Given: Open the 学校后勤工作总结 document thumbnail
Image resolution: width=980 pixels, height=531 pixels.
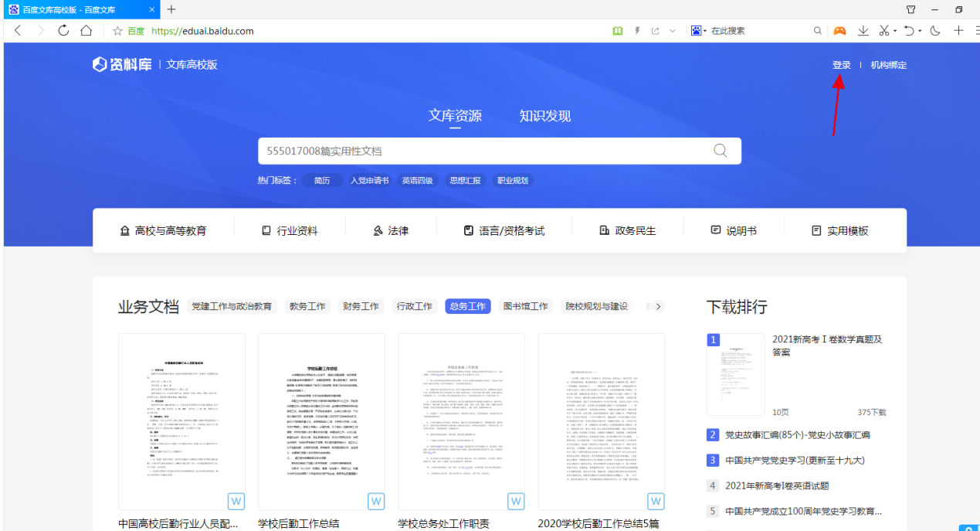Looking at the screenshot, I should pyautogui.click(x=321, y=422).
